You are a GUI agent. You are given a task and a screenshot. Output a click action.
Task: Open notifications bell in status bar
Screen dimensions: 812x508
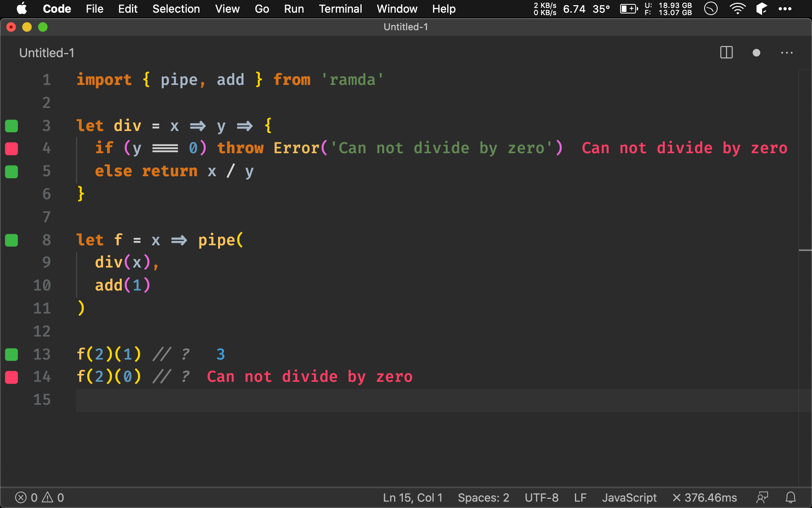pos(791,498)
